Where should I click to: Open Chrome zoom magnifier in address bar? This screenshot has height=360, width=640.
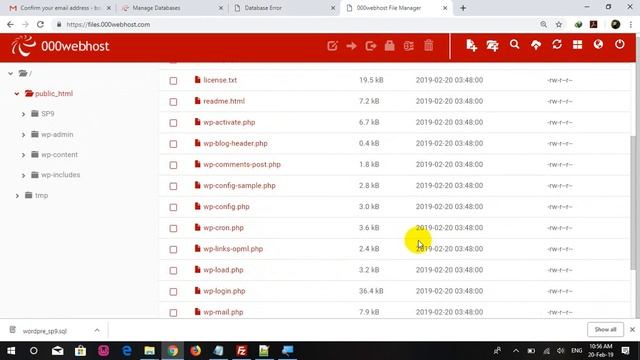(x=543, y=24)
